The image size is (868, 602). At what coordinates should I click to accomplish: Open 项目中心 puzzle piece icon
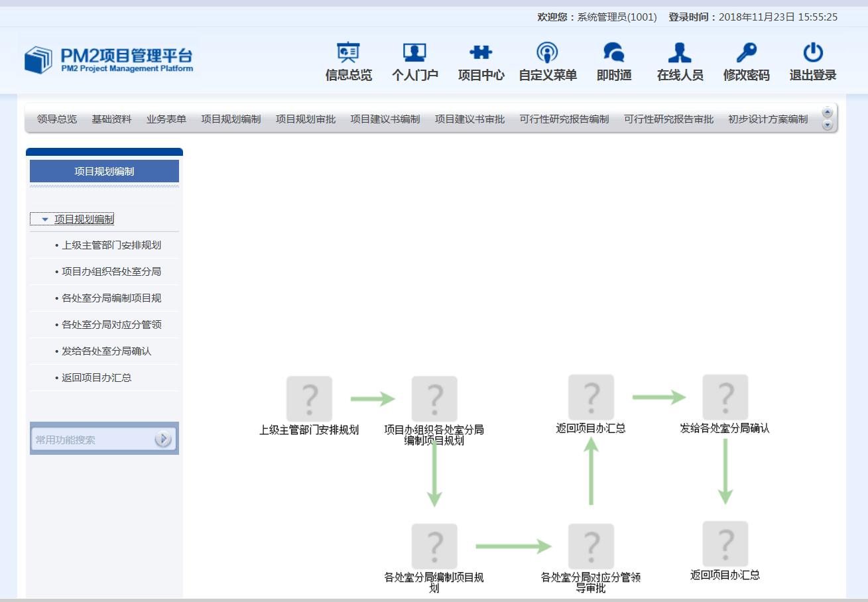coord(481,53)
